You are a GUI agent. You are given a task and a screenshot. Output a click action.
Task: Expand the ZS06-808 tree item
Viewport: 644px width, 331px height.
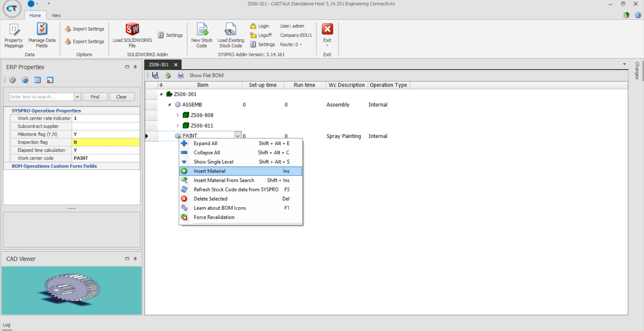tap(178, 115)
